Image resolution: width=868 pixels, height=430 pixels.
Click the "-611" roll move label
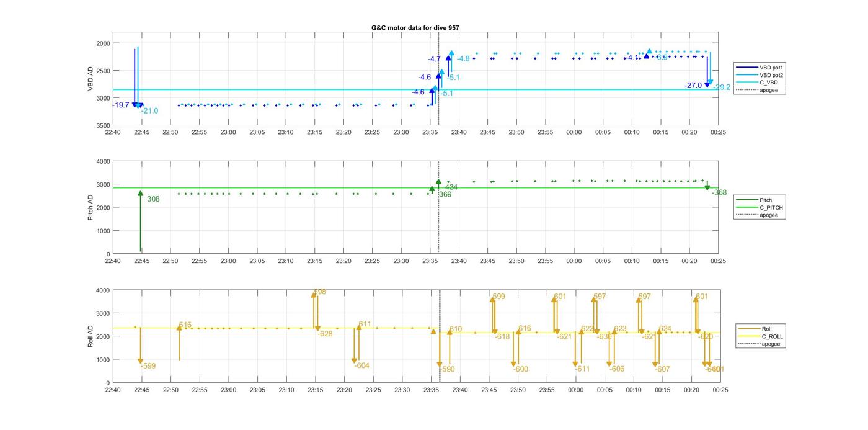click(582, 369)
